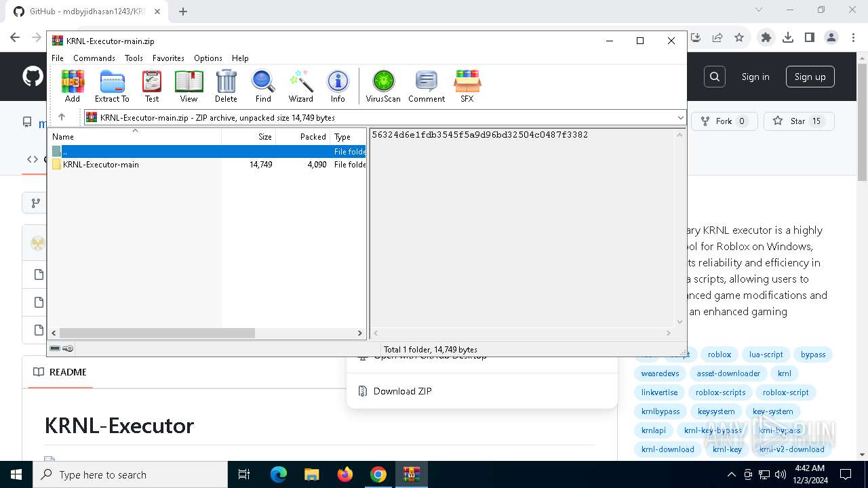Toggle Chrome side panel icon
This screenshot has width=868, height=488.
(x=810, y=38)
